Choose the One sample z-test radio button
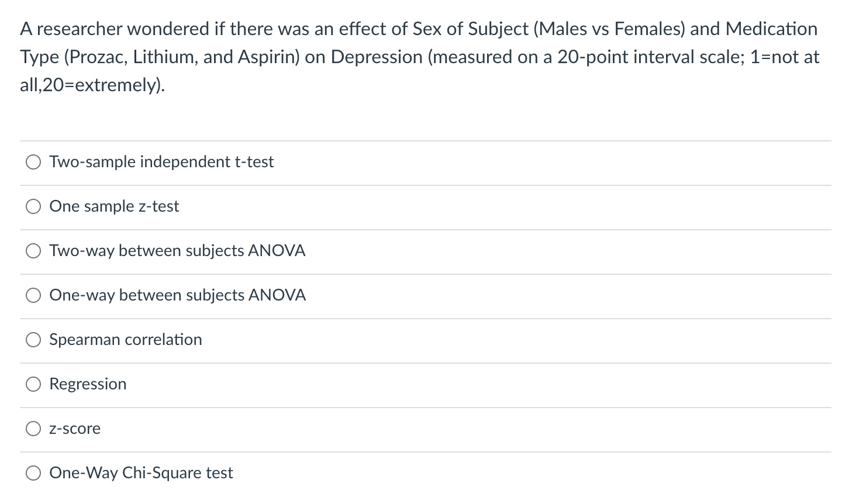Viewport: 842px width, 504px height. coord(33,206)
